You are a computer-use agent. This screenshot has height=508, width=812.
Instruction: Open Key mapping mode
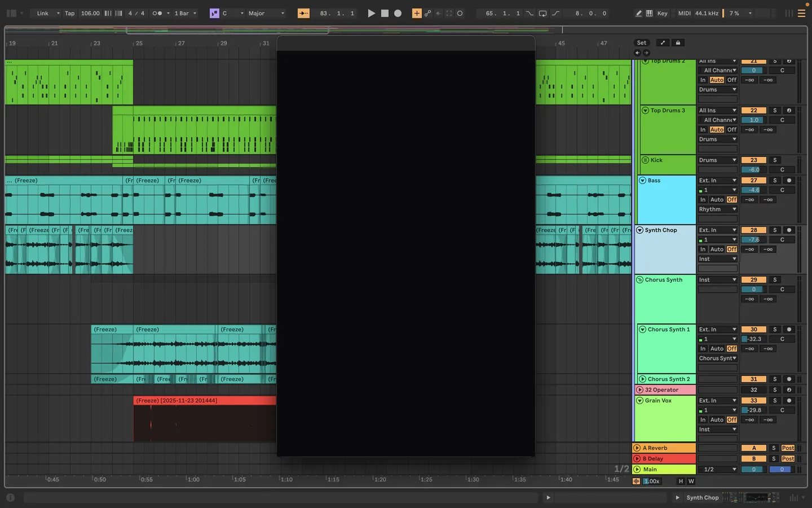click(662, 13)
